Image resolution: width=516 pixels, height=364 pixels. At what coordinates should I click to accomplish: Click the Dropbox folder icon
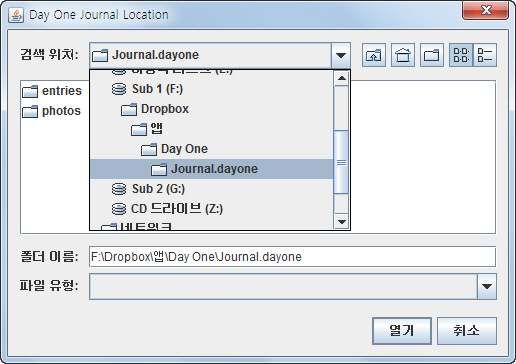[x=129, y=109]
